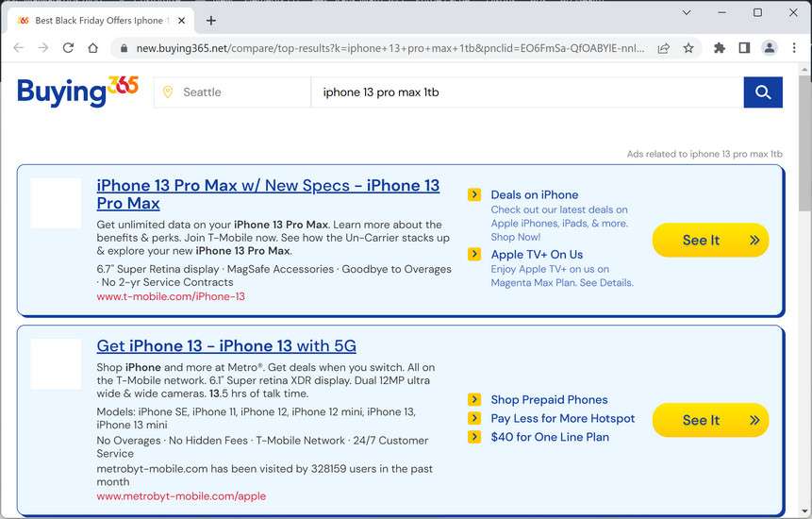Click See It button on T-Mobile ad
Viewport: 812px width, 519px height.
(x=710, y=240)
